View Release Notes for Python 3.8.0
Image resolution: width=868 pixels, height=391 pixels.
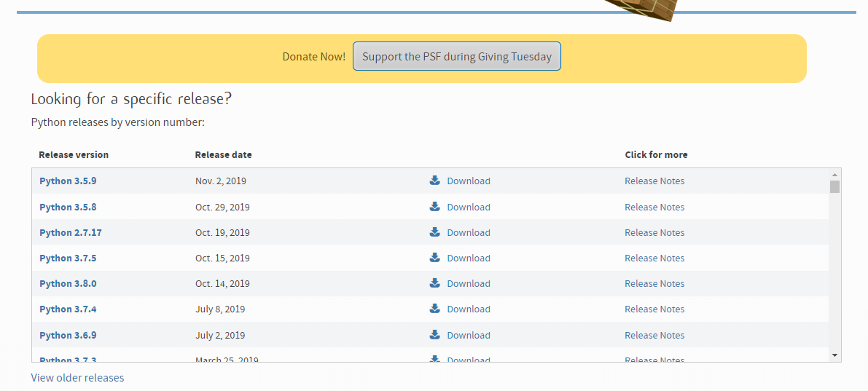(654, 283)
